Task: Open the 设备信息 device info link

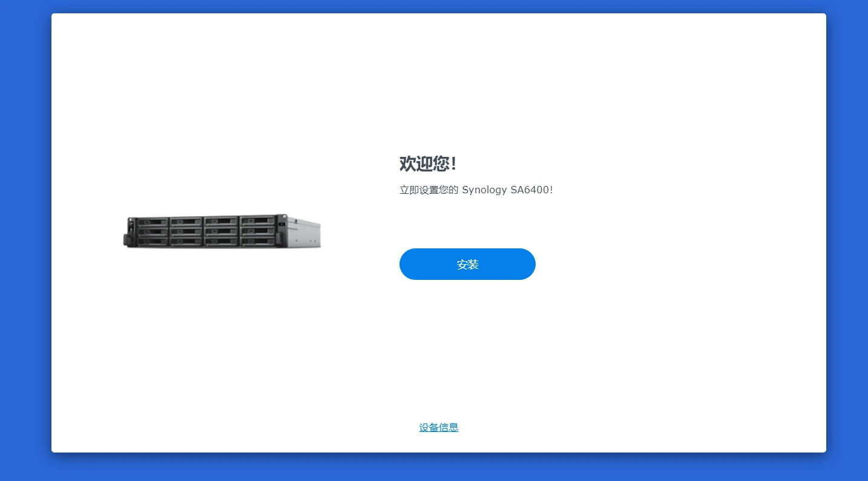Action: [439, 428]
